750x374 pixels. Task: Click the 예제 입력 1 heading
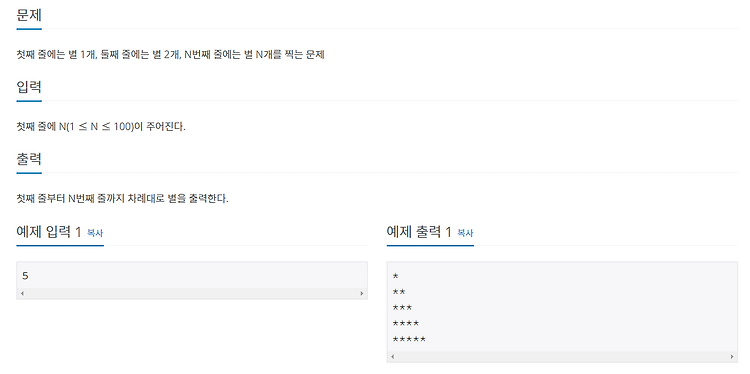click(x=49, y=232)
